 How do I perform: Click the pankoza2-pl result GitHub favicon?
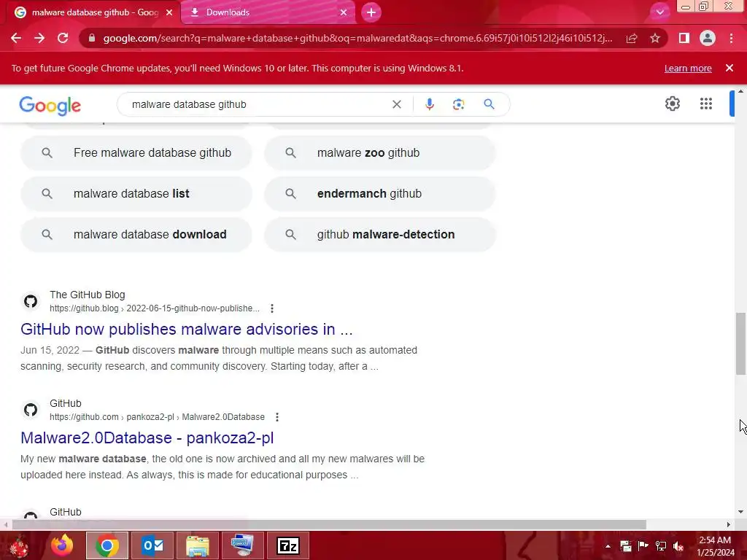click(x=31, y=410)
